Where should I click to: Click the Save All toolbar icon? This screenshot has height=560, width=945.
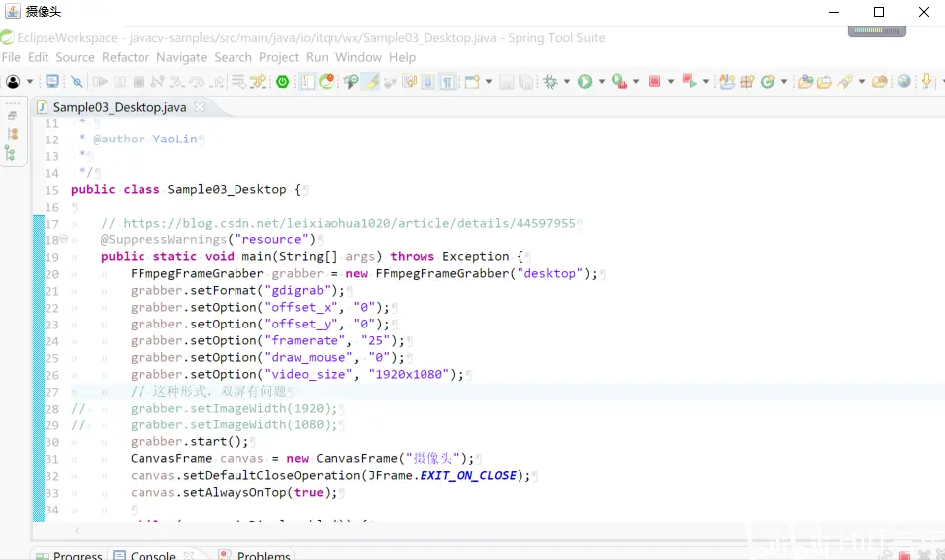click(526, 81)
